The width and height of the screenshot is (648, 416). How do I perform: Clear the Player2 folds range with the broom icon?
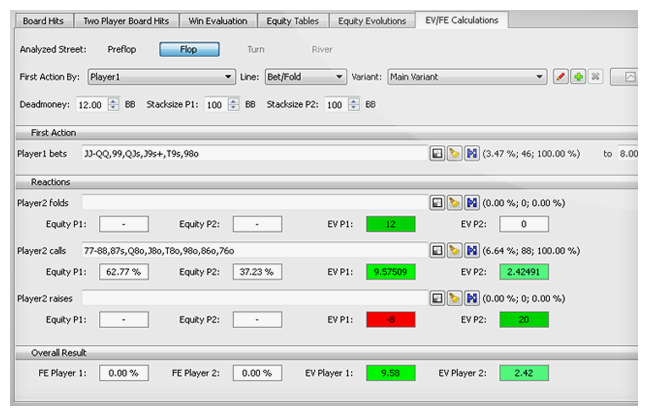tap(454, 203)
